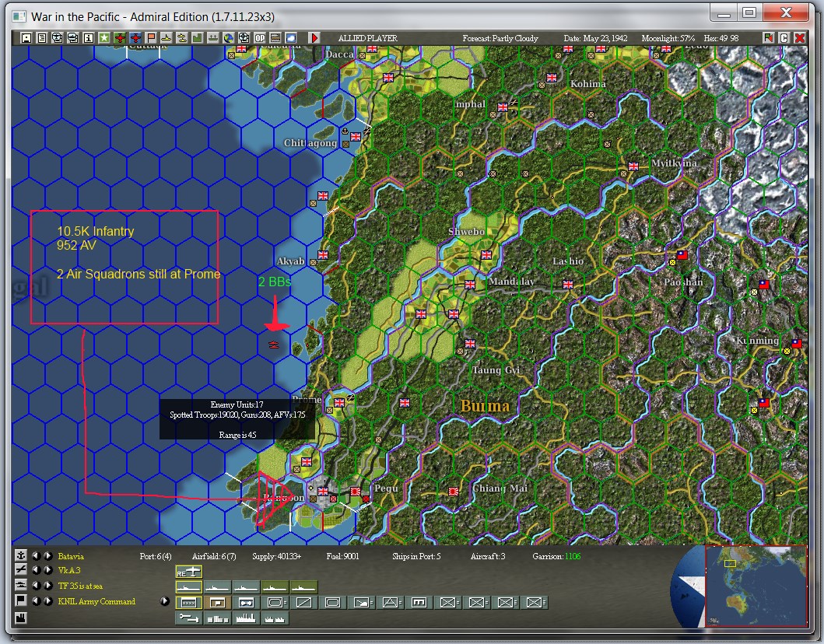Select the first highlighted task force ship icon
This screenshot has width=824, height=644.
coord(188,587)
